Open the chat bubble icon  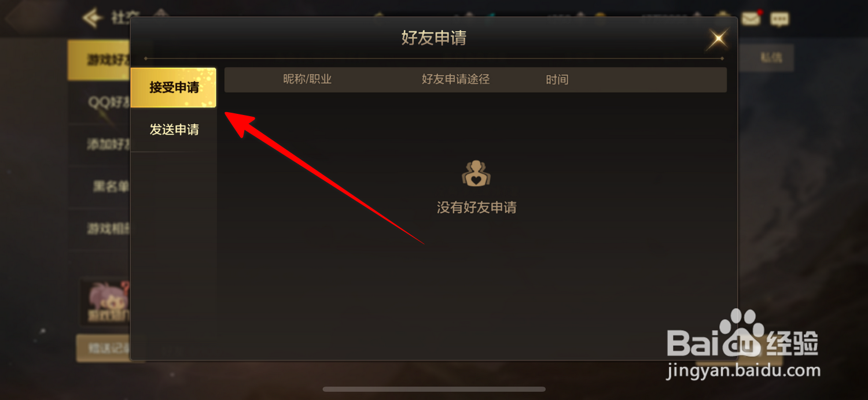[x=779, y=19]
